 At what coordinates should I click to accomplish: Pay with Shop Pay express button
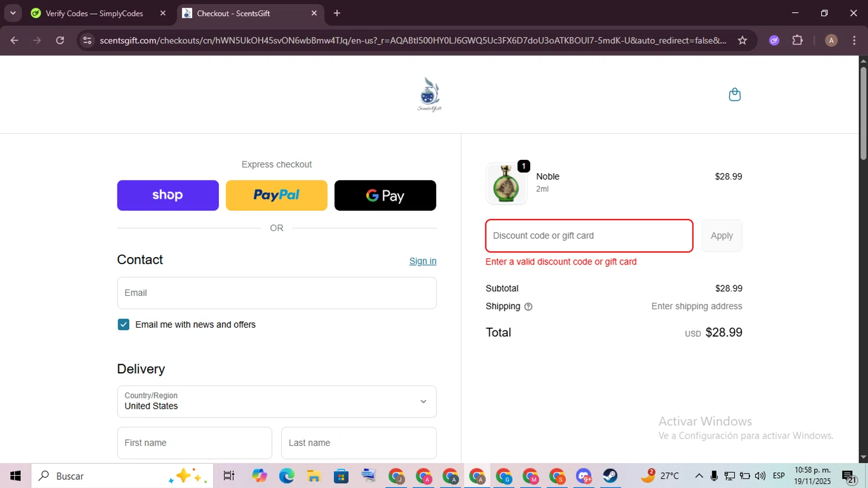tap(168, 196)
